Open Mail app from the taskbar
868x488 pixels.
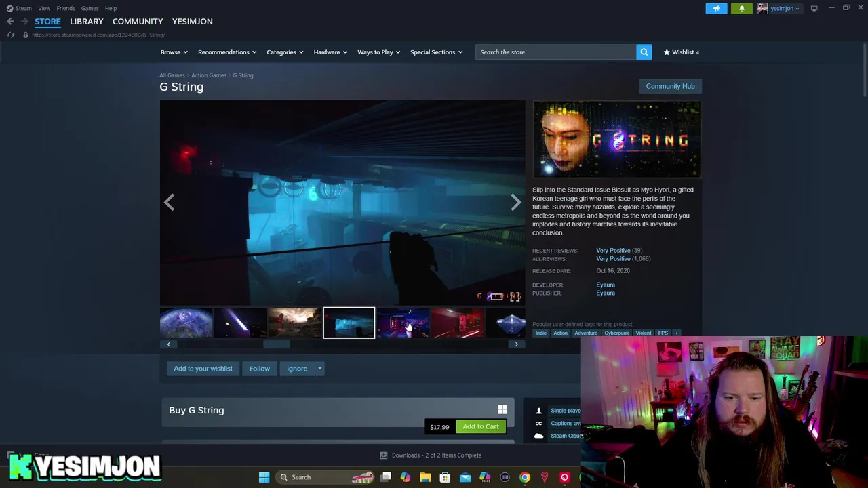tap(465, 477)
